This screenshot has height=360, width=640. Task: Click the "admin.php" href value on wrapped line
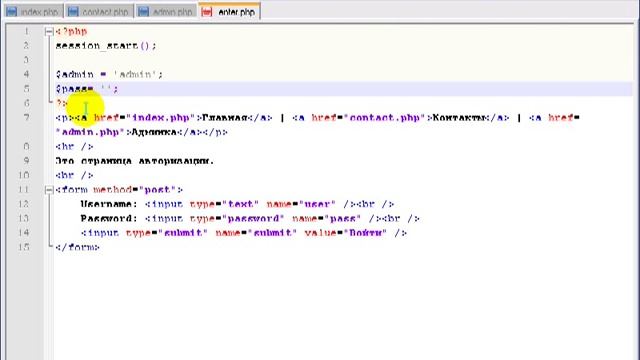90,132
